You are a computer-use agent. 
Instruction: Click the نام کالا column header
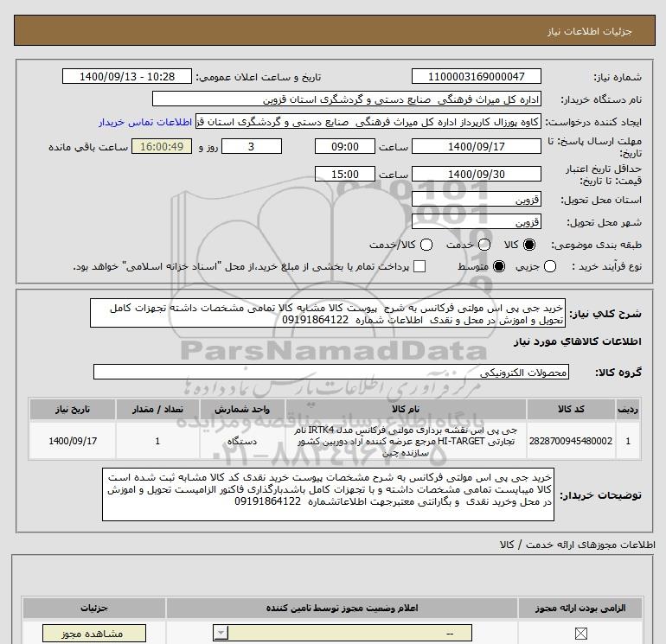(x=406, y=409)
